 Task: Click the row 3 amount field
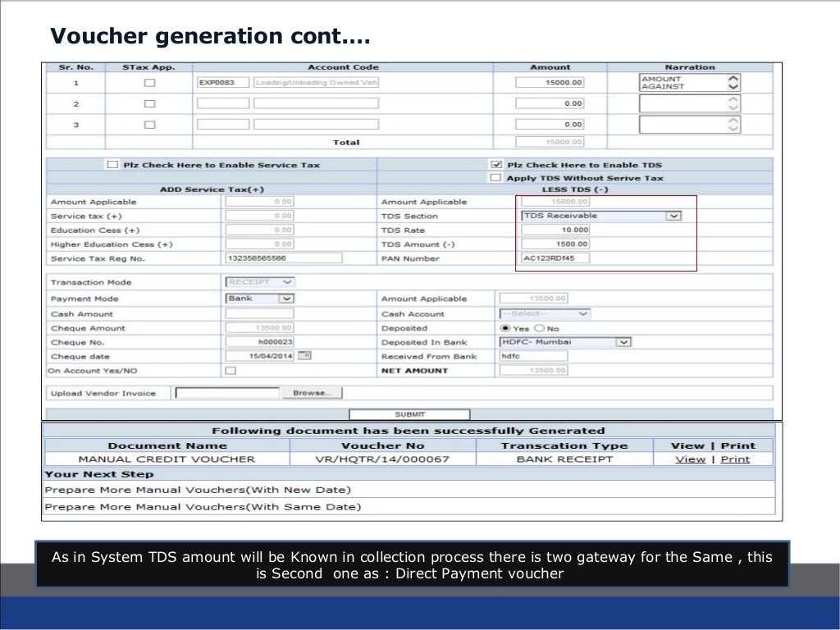tap(550, 125)
